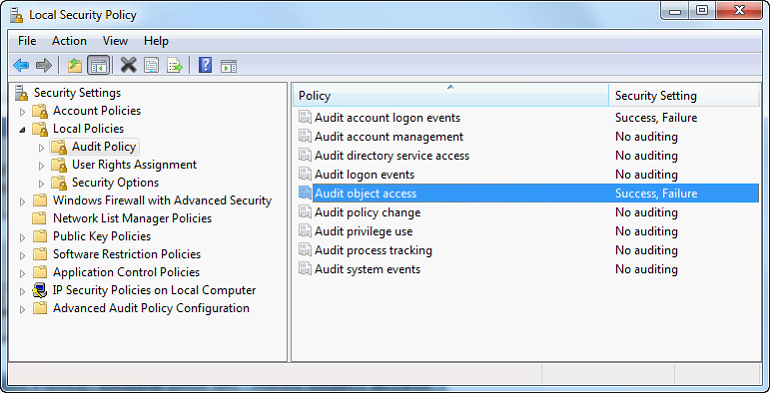Click the Help question mark icon
771x394 pixels.
coord(205,65)
